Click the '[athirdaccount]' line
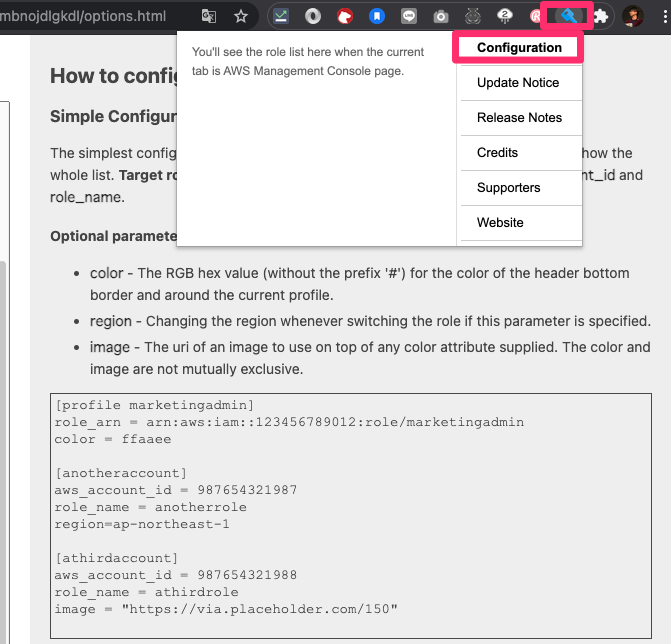The width and height of the screenshot is (671, 644). pyautogui.click(x=116, y=558)
